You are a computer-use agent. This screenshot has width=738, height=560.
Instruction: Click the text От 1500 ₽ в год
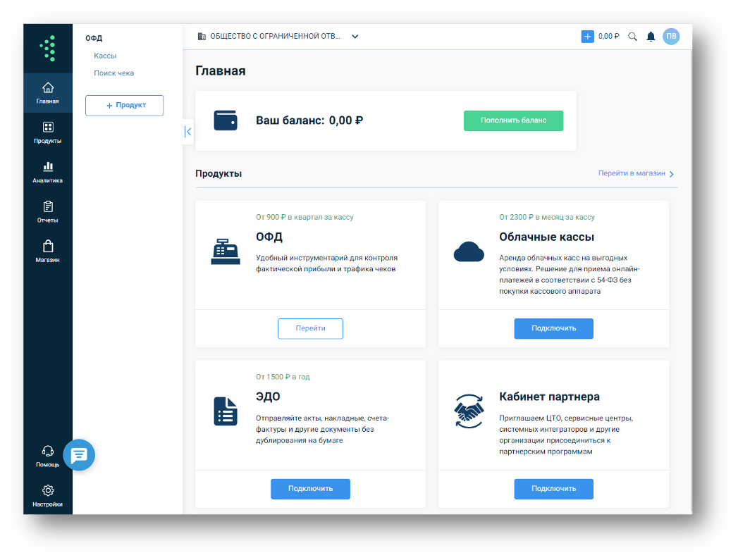283,377
